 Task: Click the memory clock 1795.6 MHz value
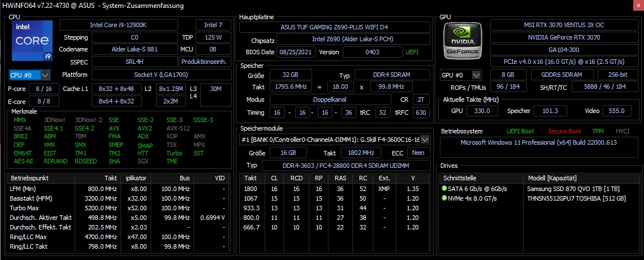coord(291,87)
